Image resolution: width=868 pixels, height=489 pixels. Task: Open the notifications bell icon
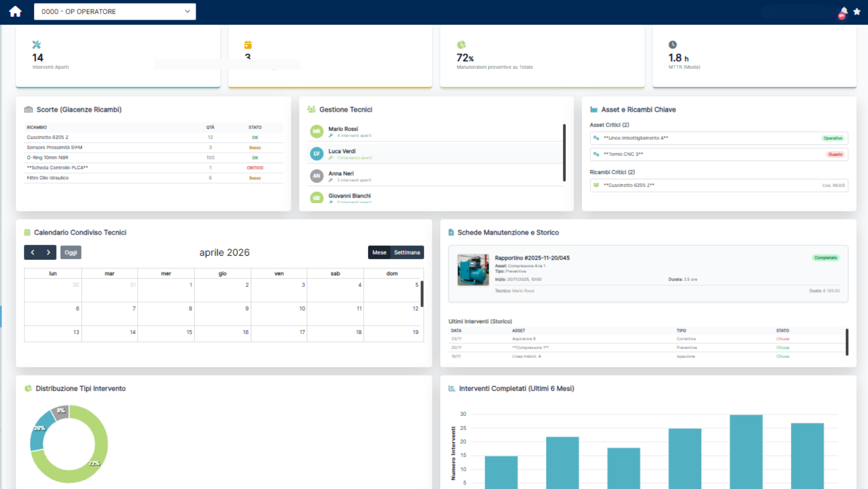[x=843, y=12]
